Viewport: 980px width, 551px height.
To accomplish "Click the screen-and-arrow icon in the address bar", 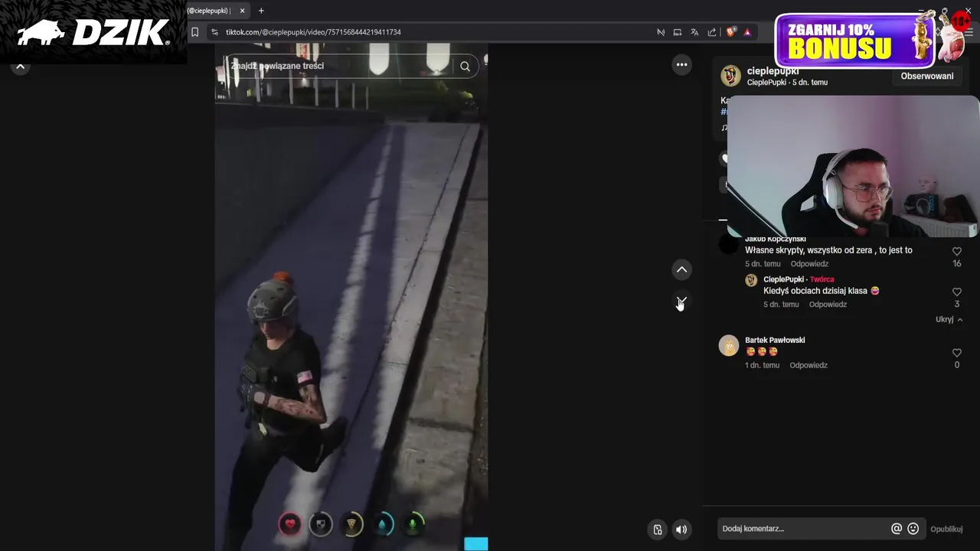I will [678, 32].
